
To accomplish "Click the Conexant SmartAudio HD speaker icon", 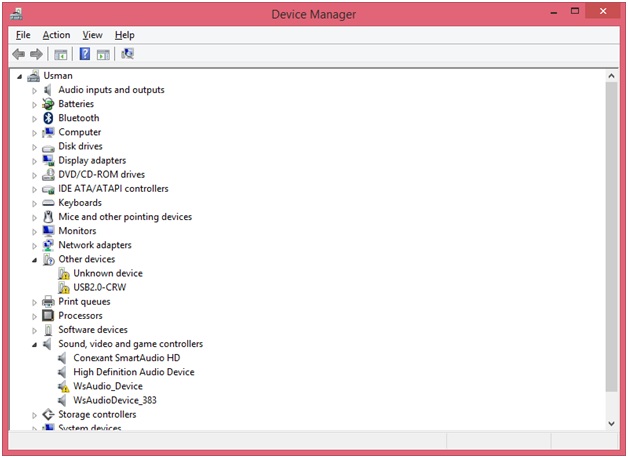I will pyautogui.click(x=62, y=358).
